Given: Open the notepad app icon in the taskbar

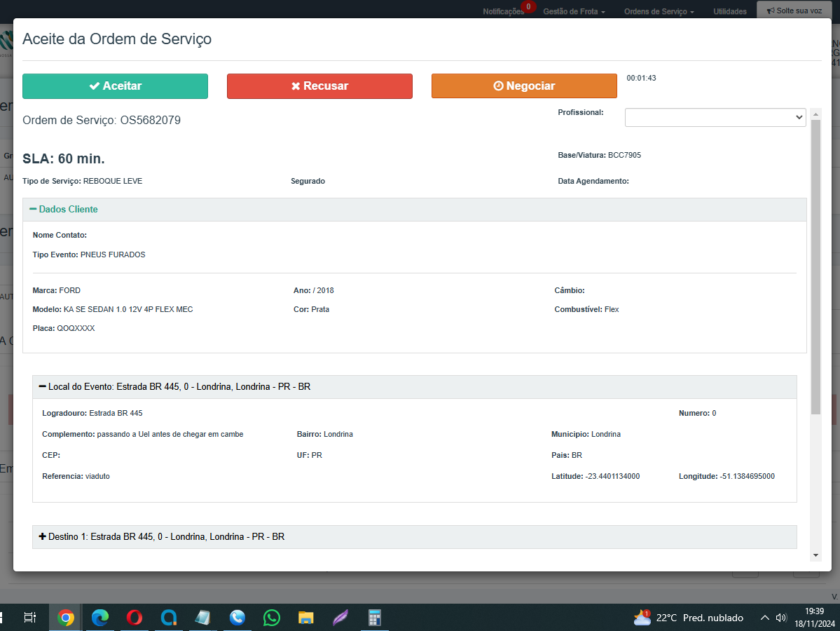Looking at the screenshot, I should (x=202, y=618).
